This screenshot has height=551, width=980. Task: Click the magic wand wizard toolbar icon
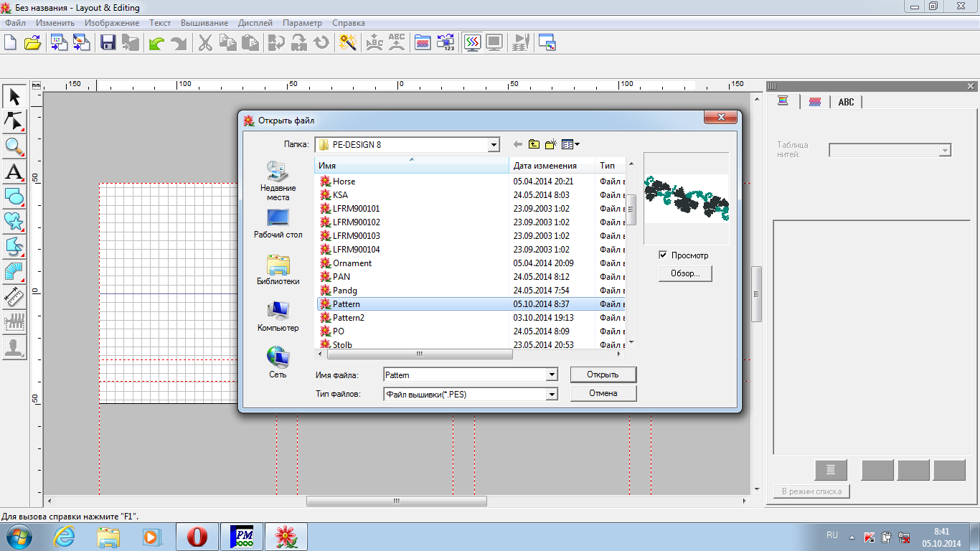click(x=349, y=43)
